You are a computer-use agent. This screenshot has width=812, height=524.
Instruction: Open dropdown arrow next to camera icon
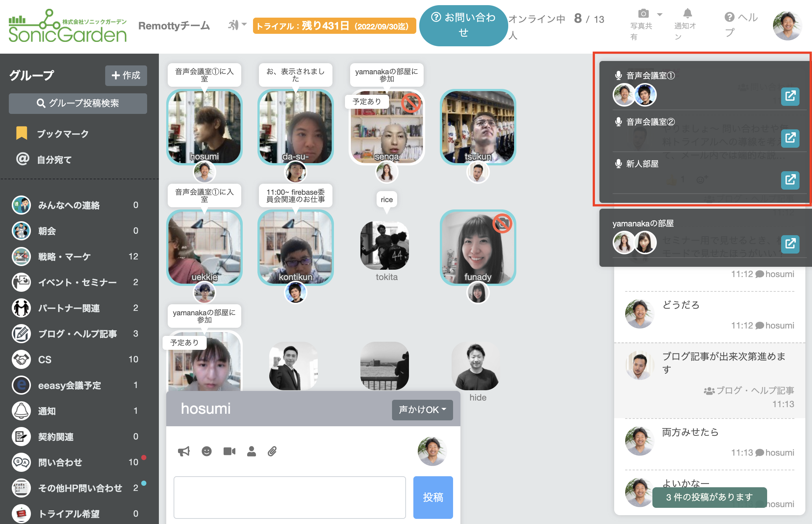(x=660, y=15)
